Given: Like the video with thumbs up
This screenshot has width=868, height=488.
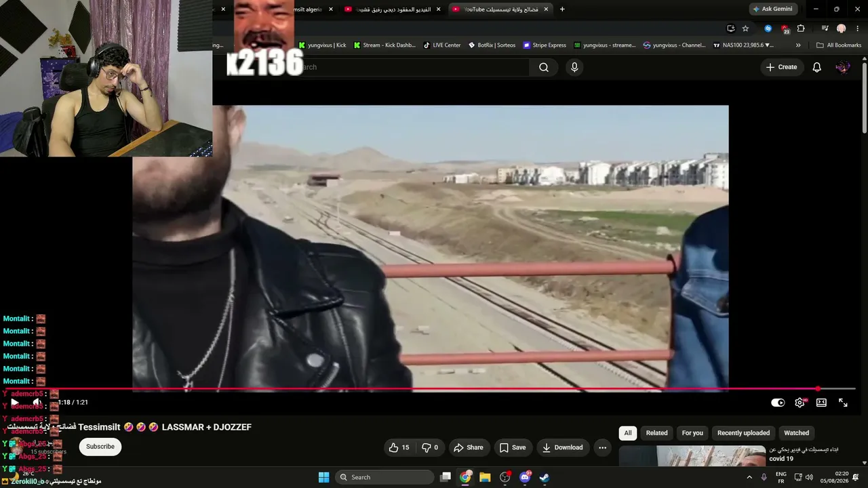Looking at the screenshot, I should click(399, 447).
